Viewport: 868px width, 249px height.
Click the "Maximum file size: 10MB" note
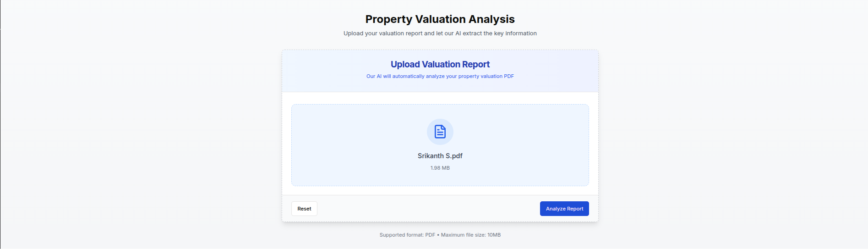point(471,235)
